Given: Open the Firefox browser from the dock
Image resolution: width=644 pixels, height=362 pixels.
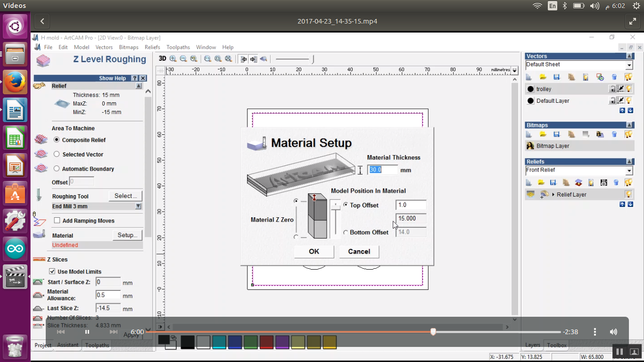Looking at the screenshot, I should 15,82.
